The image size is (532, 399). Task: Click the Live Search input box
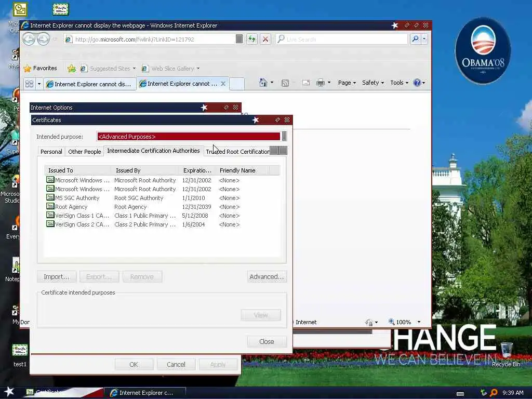342,39
